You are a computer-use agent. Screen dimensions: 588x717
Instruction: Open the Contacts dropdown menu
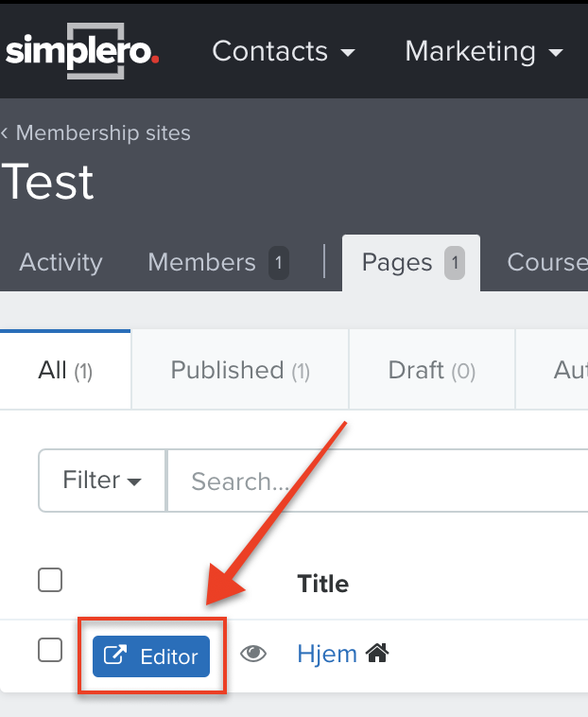[284, 51]
